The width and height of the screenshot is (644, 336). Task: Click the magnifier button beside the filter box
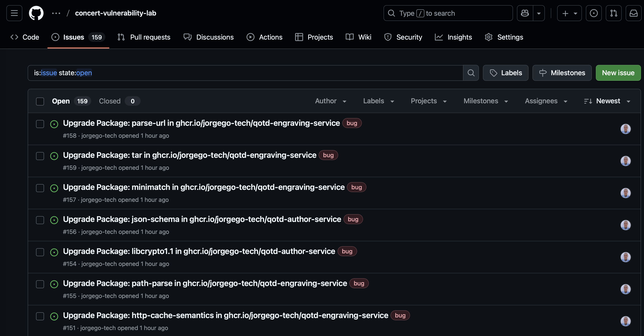tap(471, 73)
